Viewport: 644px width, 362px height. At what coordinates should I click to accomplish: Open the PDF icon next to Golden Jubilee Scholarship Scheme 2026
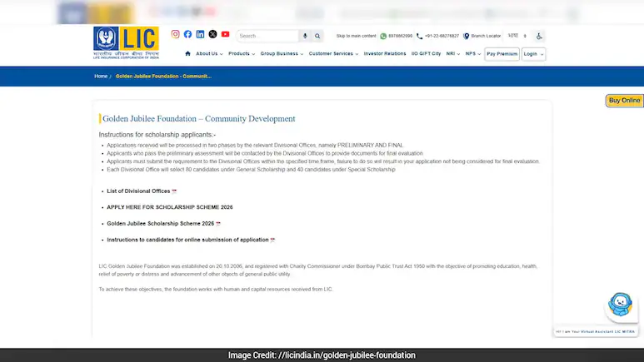click(x=218, y=224)
